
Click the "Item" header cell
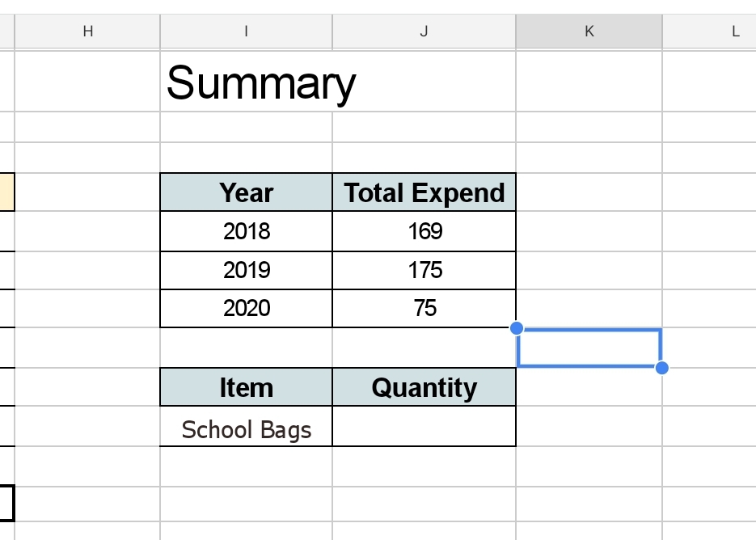(x=246, y=387)
